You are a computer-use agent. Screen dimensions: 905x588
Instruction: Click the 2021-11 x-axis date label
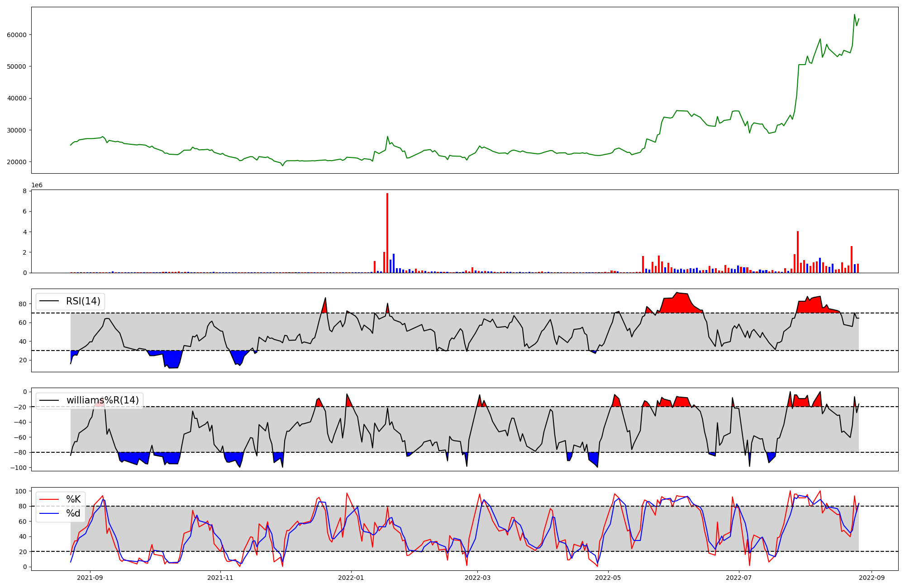220,578
